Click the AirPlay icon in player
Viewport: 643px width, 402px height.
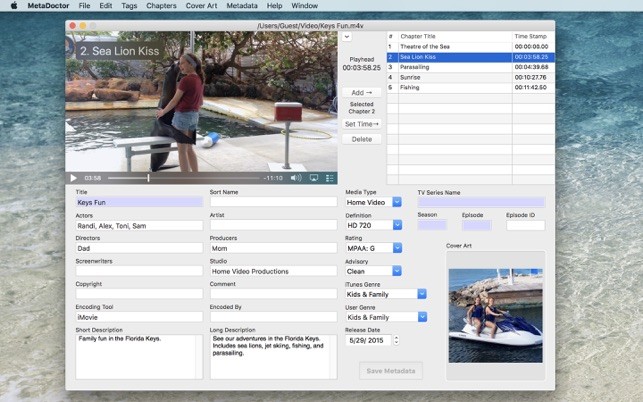pos(313,178)
